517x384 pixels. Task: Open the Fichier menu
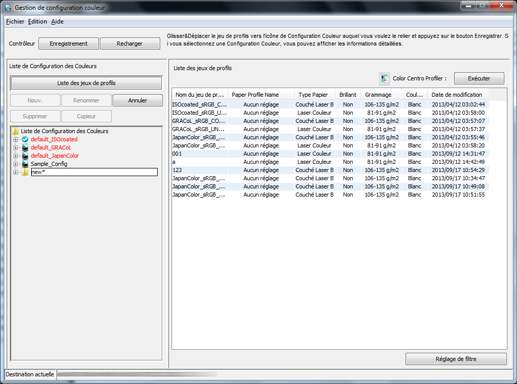coord(15,22)
